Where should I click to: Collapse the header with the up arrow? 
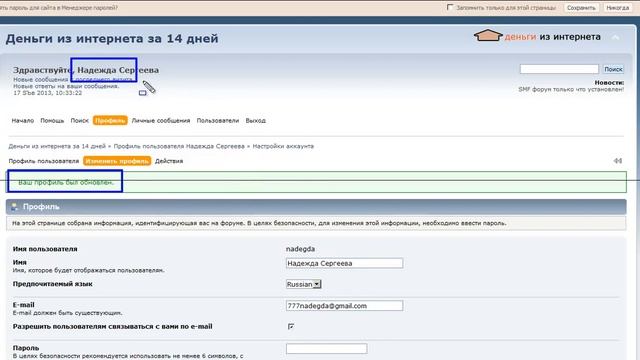point(616,37)
